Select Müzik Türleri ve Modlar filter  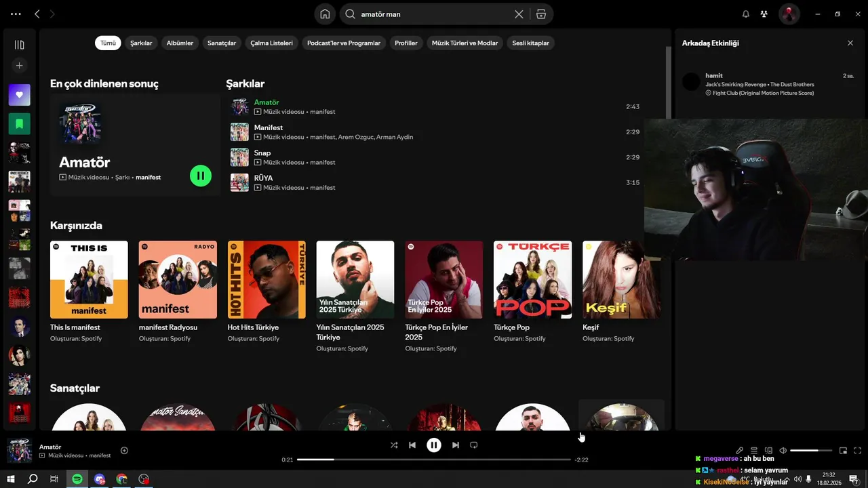465,43
